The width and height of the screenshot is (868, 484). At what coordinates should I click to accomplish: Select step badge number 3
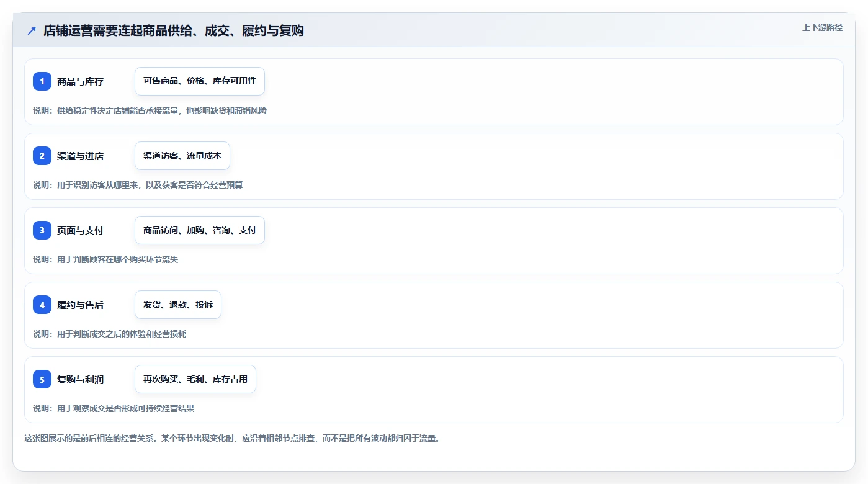pyautogui.click(x=42, y=230)
